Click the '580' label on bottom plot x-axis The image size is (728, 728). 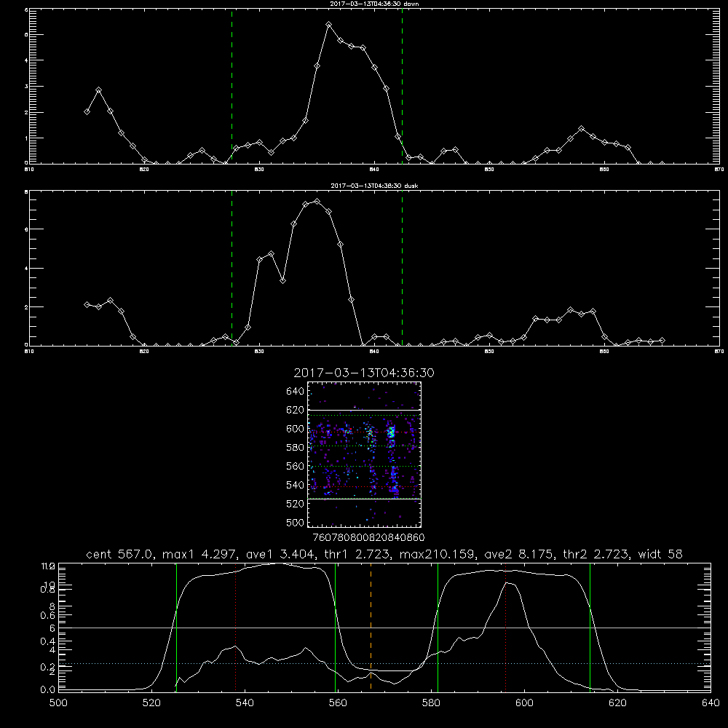pyautogui.click(x=431, y=703)
